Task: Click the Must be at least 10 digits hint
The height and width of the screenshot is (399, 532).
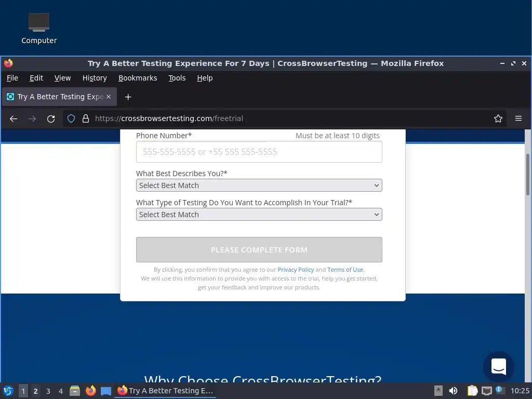Action: pyautogui.click(x=337, y=136)
